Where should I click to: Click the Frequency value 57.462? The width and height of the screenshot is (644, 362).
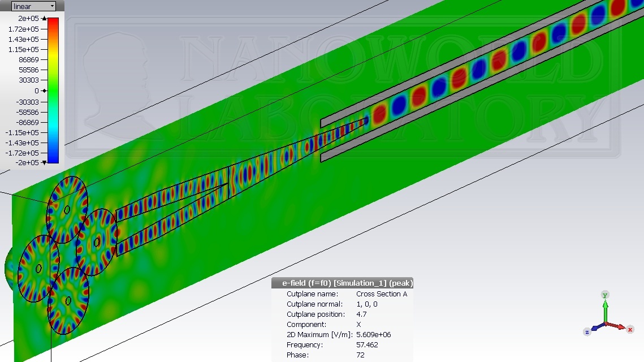(x=367, y=345)
